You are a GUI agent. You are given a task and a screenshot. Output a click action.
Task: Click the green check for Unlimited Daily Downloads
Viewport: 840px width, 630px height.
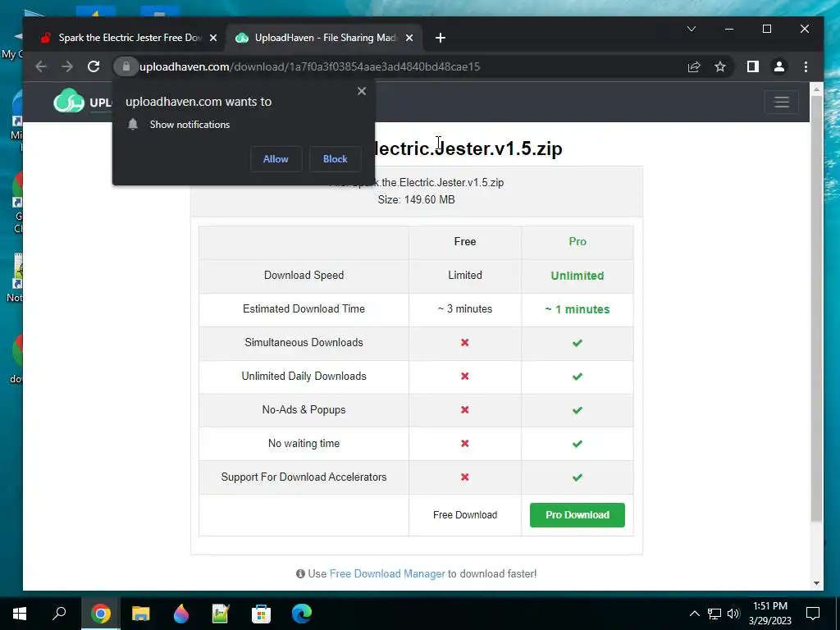coord(577,377)
